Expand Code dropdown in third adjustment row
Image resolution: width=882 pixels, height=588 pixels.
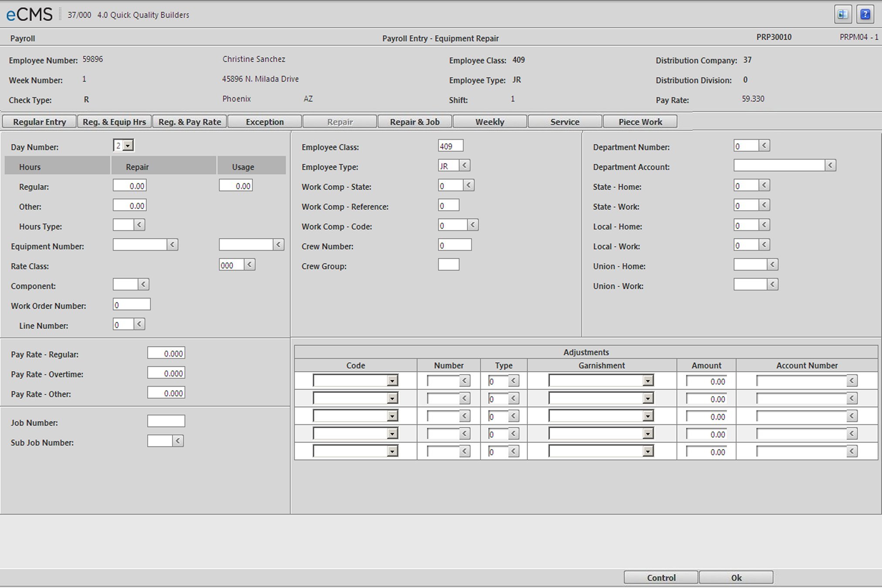[x=392, y=416]
